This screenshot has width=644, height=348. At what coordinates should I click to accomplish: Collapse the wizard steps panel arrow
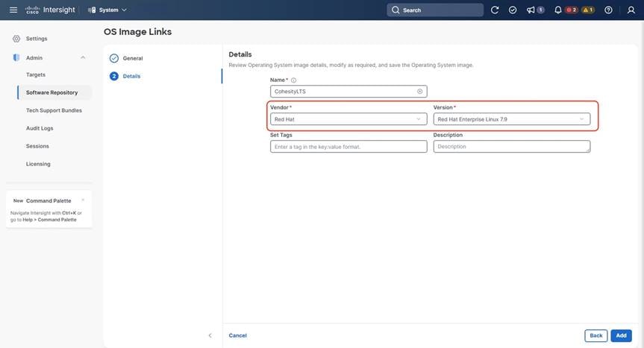210,335
